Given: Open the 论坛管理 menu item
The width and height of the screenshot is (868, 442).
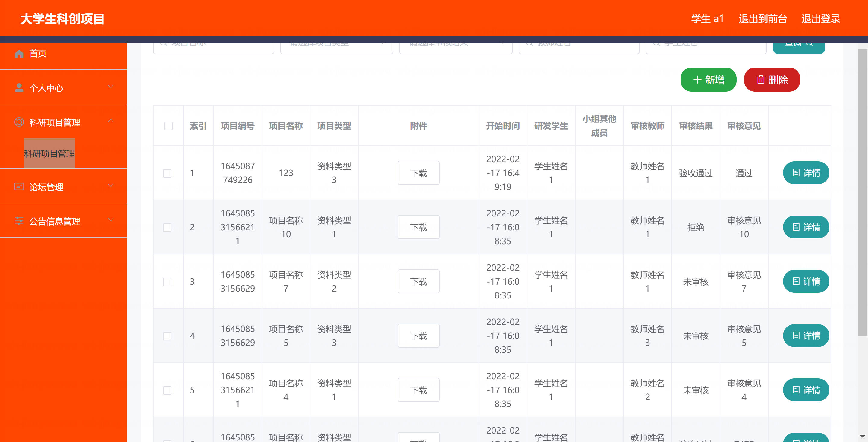Looking at the screenshot, I should click(46, 187).
